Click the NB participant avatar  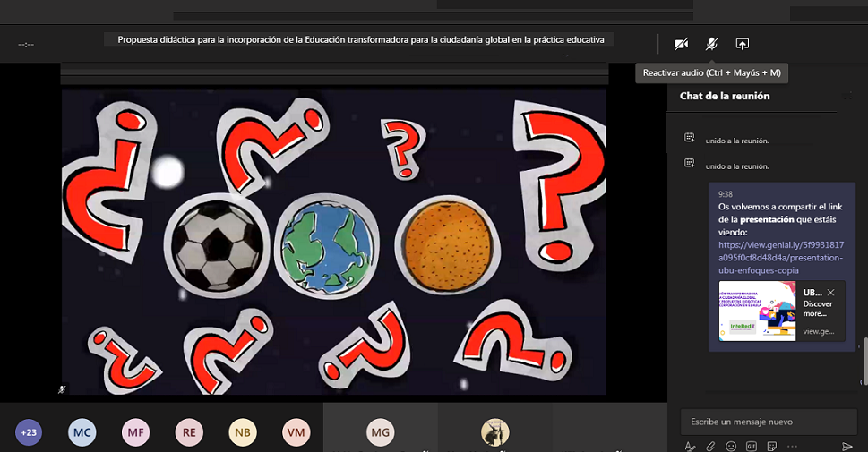242,432
